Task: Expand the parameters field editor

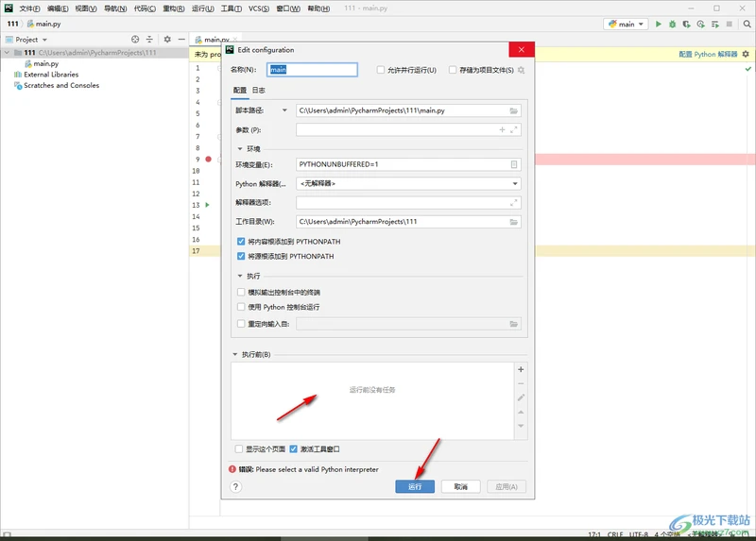Action: pos(514,129)
